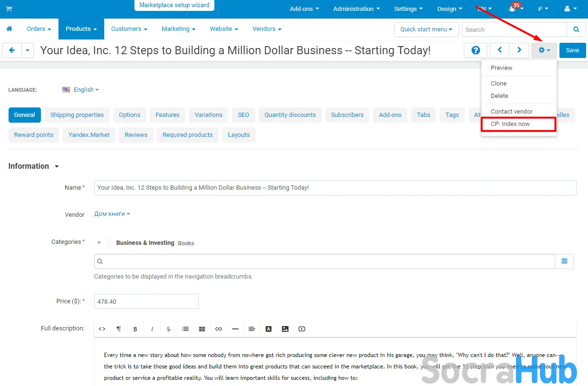
Task: Switch to the Shipping properties tab
Action: [77, 115]
